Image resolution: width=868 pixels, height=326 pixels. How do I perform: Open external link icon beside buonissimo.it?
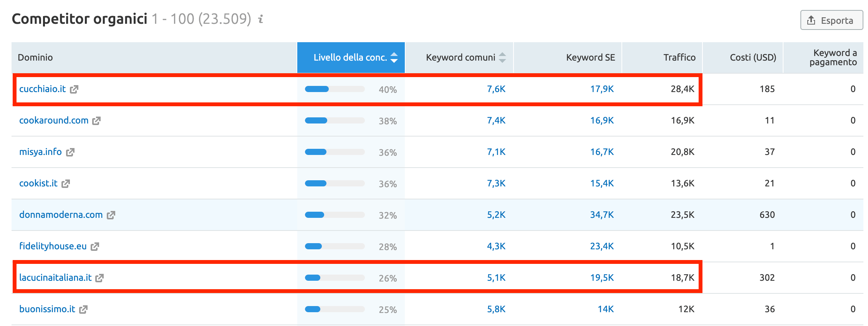[x=83, y=310]
